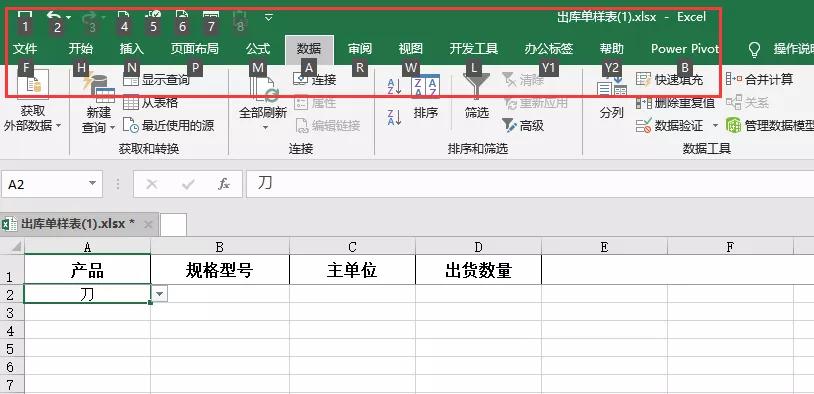Viewport: 814px width, 394px height.
Task: Open the customize quick access toolbar arrow
Action: (x=269, y=17)
